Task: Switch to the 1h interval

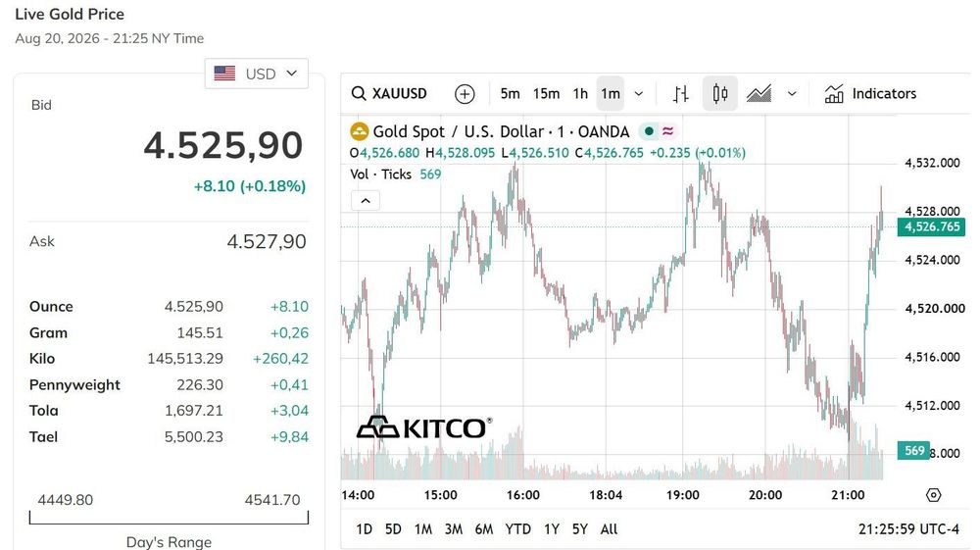Action: coord(580,94)
